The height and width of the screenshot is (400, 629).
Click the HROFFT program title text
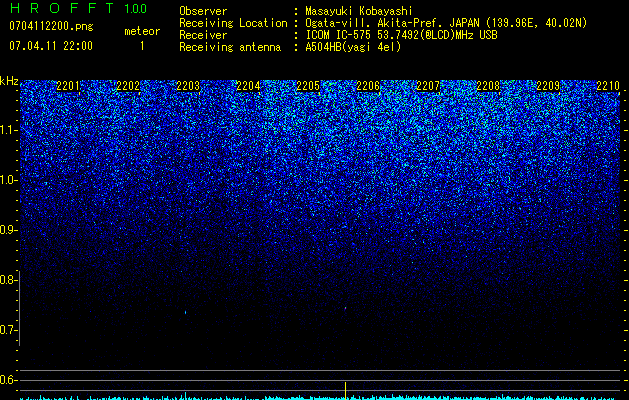[x=63, y=8]
